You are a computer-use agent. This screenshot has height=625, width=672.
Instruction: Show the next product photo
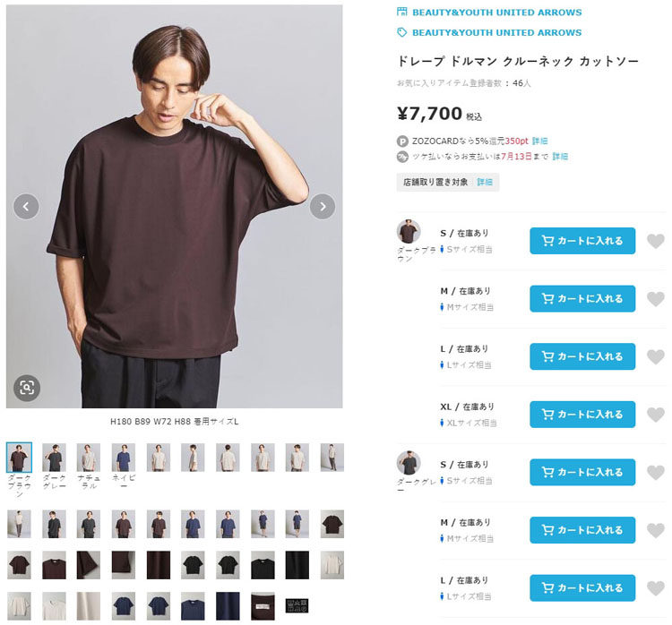point(322,207)
